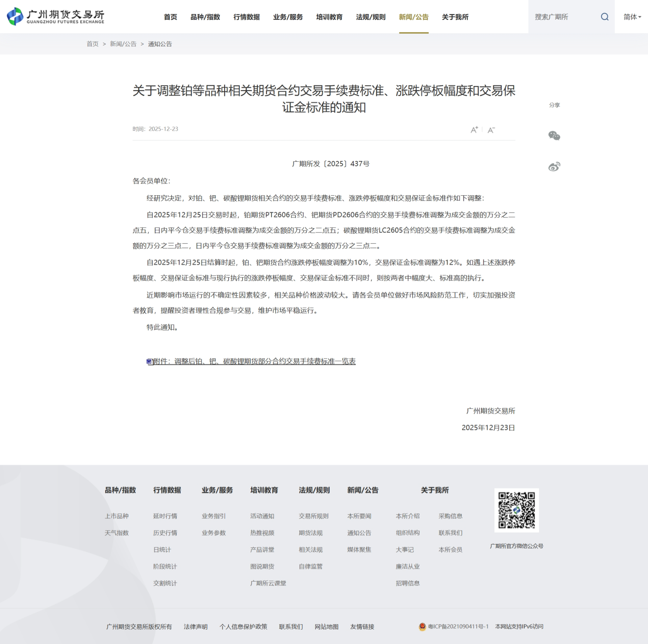Decrease font size with A- icon
648x644 pixels.
pyautogui.click(x=491, y=130)
